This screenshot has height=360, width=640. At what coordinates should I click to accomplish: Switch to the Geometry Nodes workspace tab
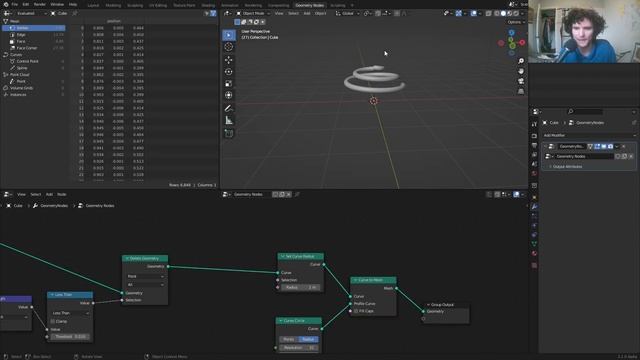(310, 5)
